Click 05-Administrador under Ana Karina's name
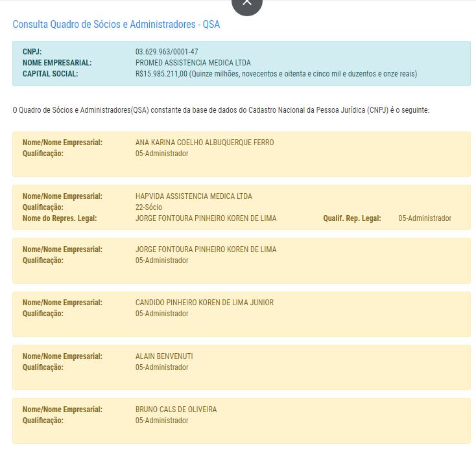 [161, 154]
